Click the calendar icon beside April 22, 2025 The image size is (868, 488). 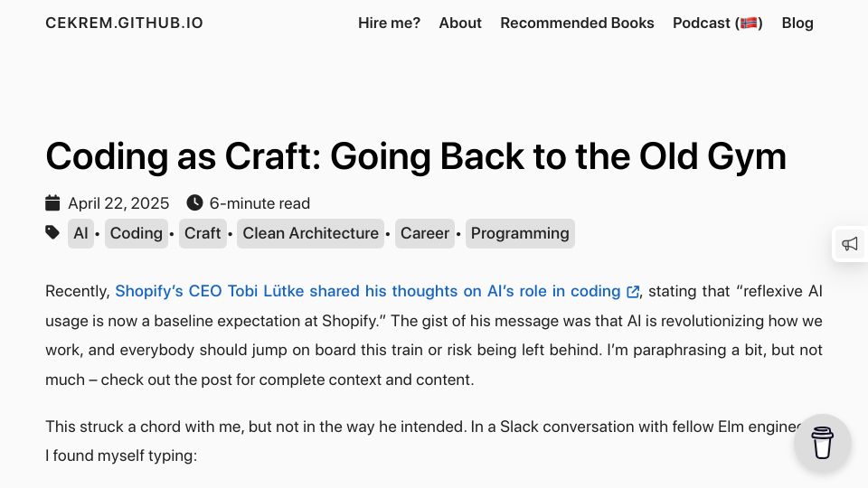(52, 203)
